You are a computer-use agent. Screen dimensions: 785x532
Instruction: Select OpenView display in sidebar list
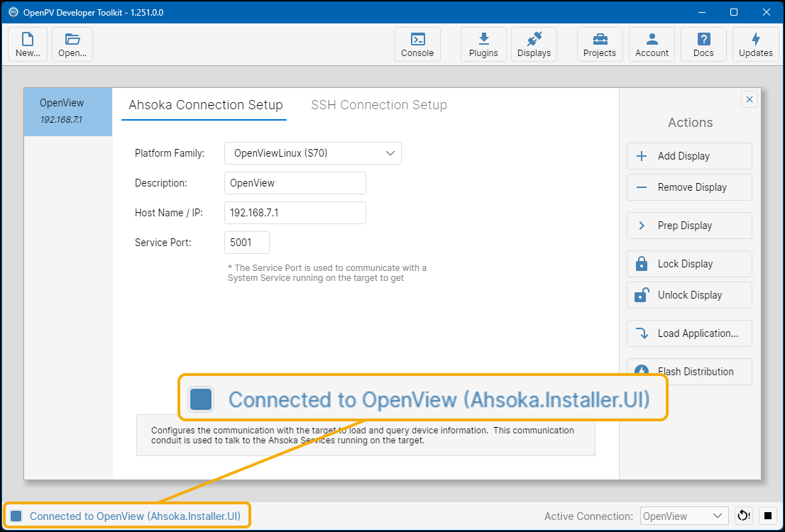68,111
